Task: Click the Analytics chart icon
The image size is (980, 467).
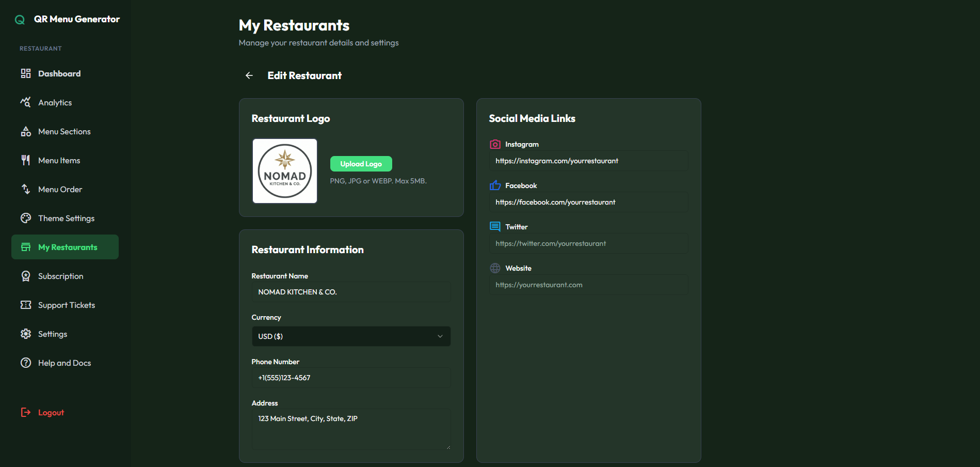Action: click(x=25, y=102)
